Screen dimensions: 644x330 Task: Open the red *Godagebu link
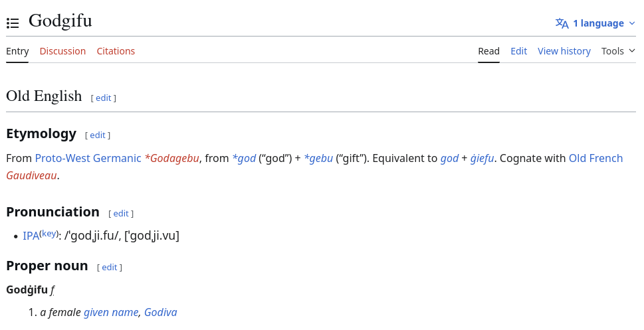click(x=171, y=158)
